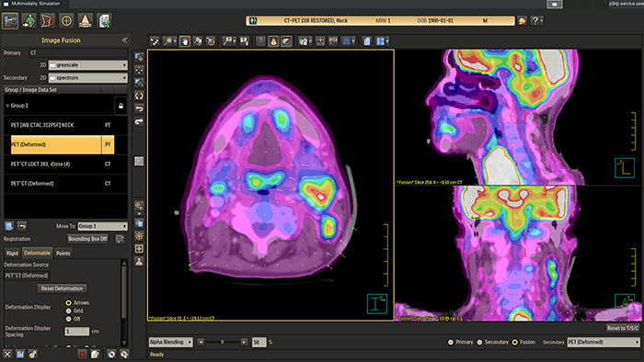Click the help question mark icon

pos(535,20)
